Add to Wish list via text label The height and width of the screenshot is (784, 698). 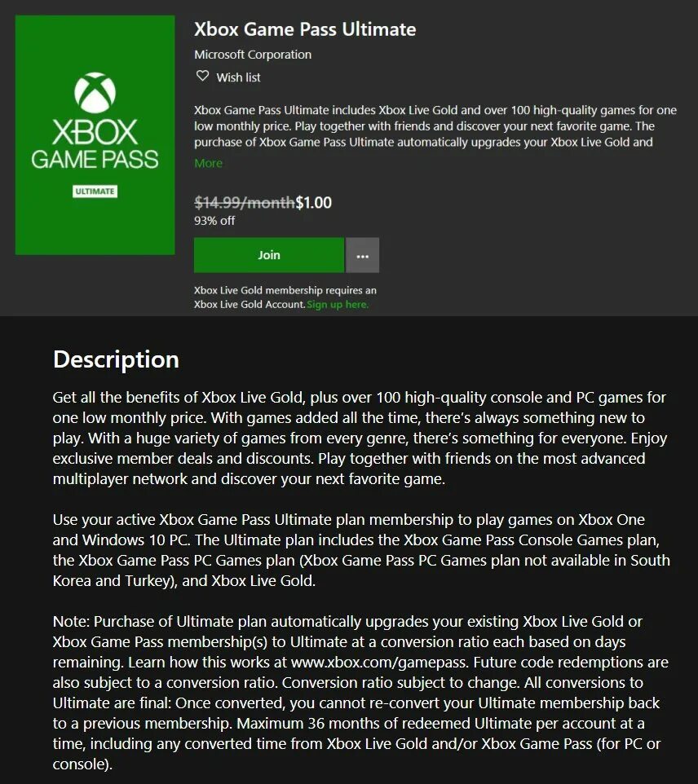coord(238,77)
